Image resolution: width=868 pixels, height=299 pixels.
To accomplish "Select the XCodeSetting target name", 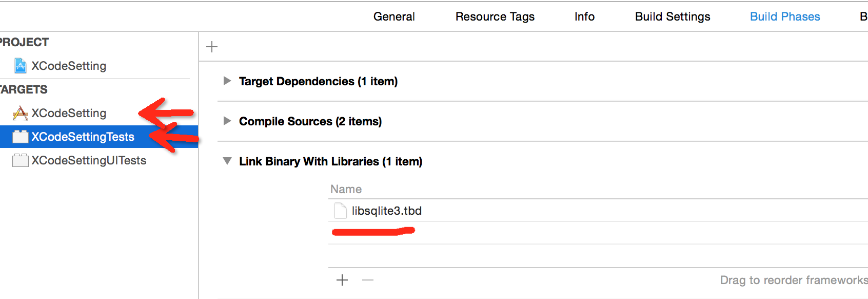I will [x=69, y=113].
